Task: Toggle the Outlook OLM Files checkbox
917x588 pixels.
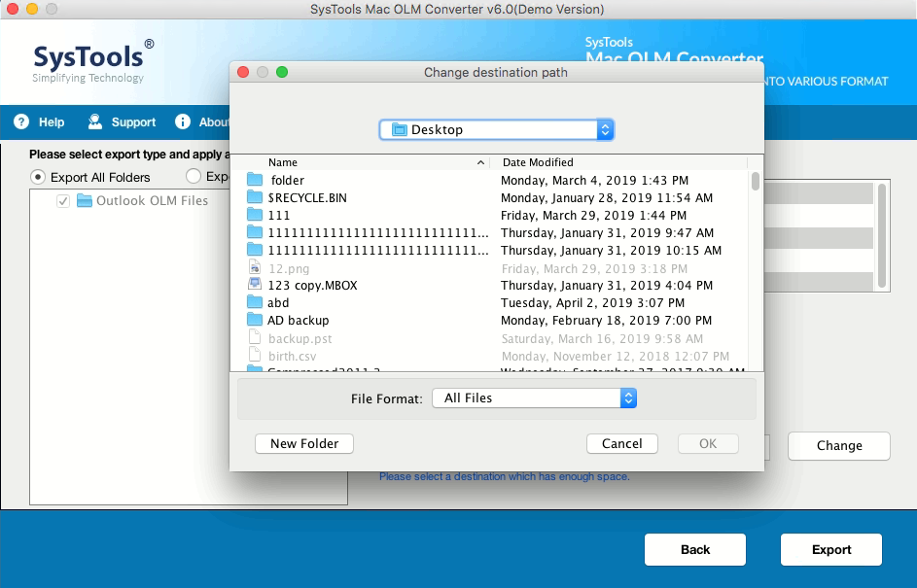Action: click(63, 201)
